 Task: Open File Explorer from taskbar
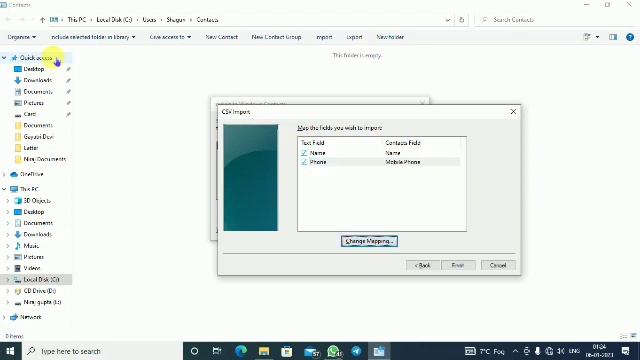click(264, 351)
